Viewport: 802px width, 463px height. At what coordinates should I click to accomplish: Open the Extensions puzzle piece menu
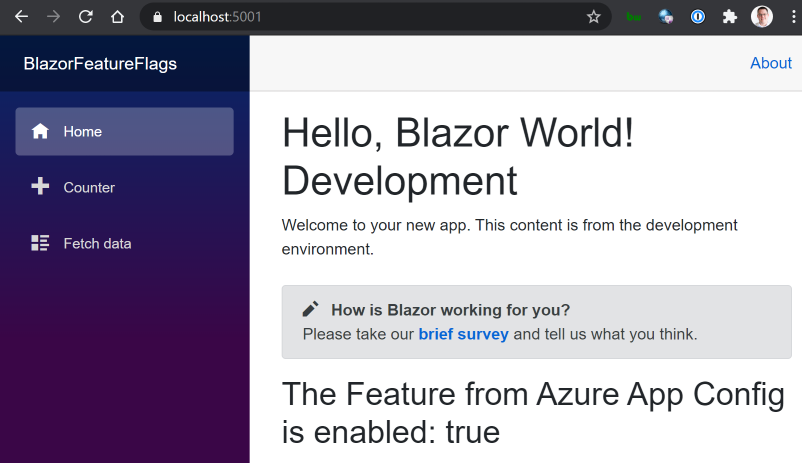coord(729,17)
